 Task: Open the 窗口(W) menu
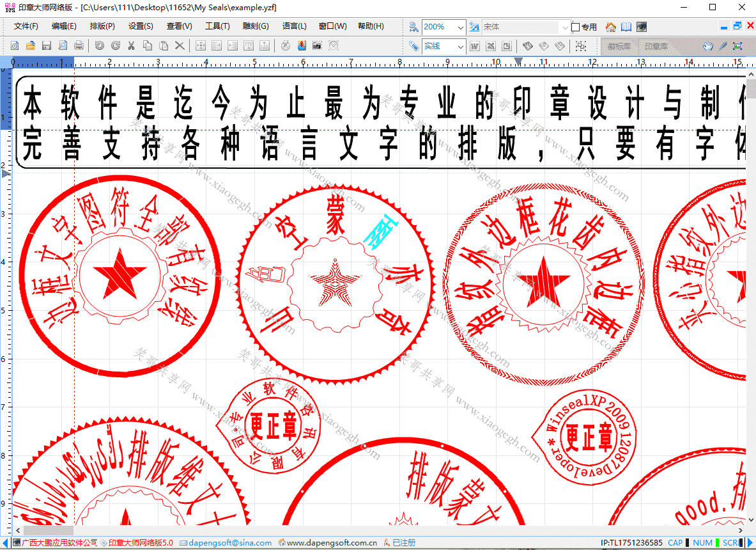tap(333, 26)
